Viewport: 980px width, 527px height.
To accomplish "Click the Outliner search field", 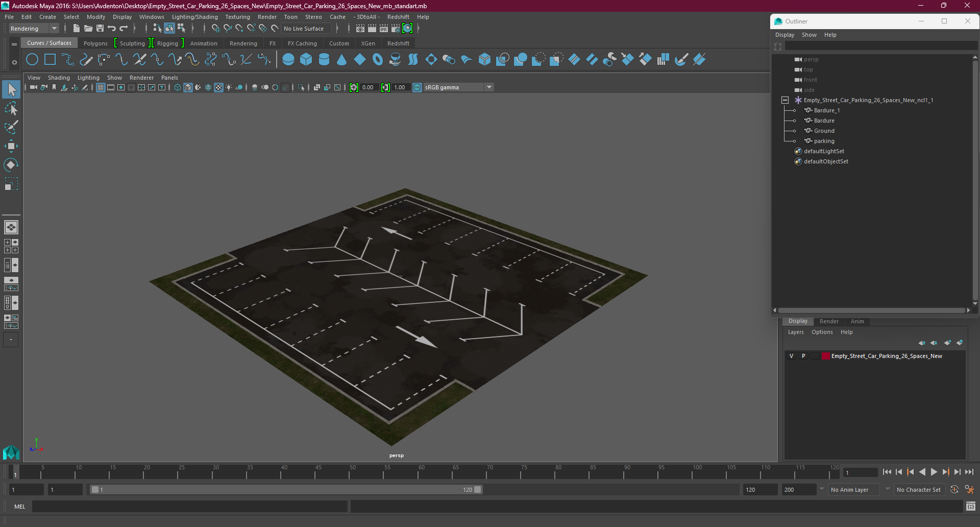I will [881, 46].
